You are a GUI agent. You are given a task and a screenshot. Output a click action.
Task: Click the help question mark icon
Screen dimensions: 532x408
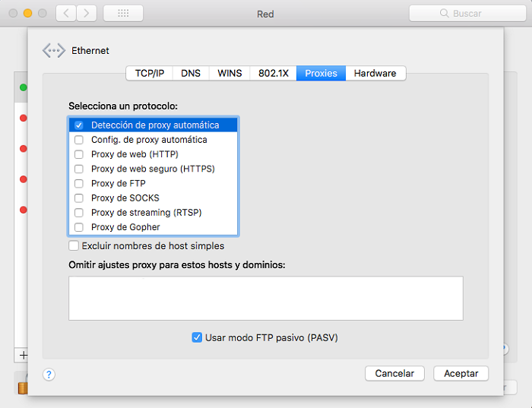point(49,374)
